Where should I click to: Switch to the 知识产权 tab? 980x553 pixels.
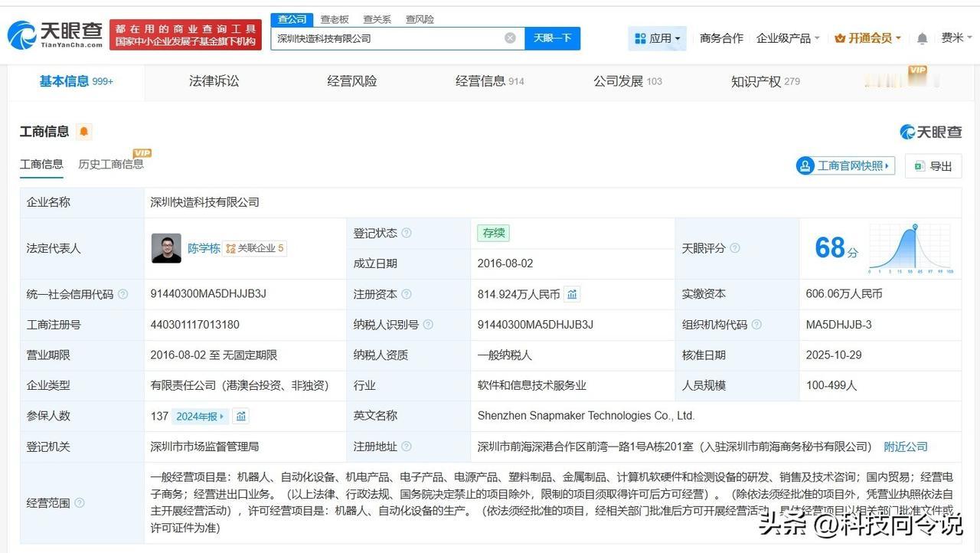point(764,81)
